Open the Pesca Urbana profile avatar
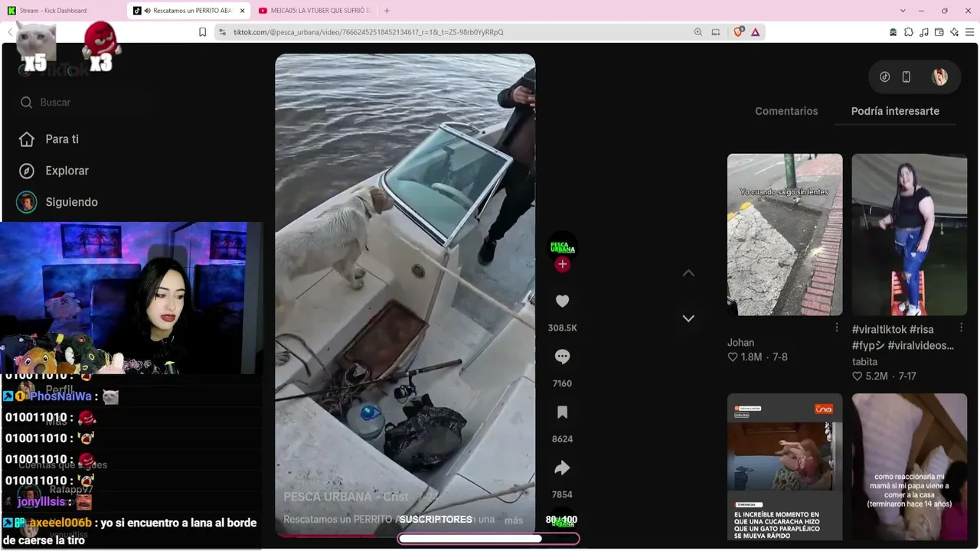Image resolution: width=980 pixels, height=551 pixels. coord(563,246)
